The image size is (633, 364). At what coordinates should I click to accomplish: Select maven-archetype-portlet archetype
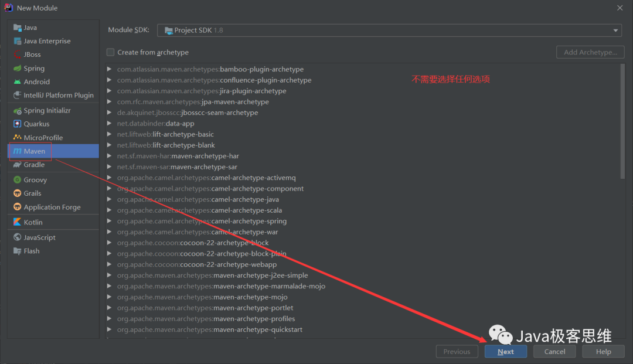click(205, 308)
